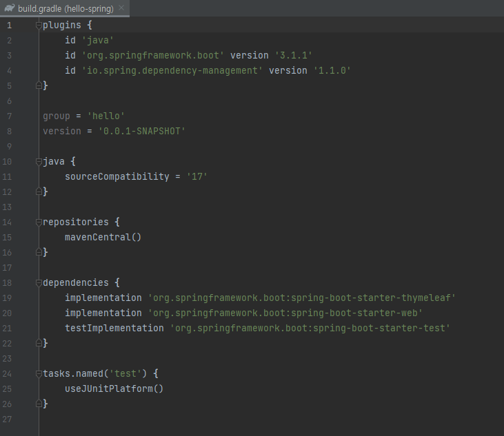Viewport: 504px width, 436px height.
Task: Collapse the repositories block fold marker
Action: pos(39,222)
